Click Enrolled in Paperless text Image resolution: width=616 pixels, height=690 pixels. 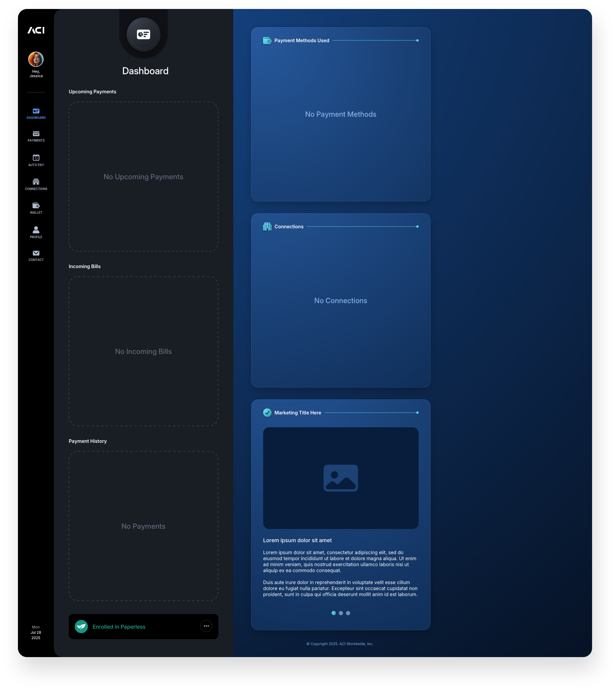pos(119,627)
